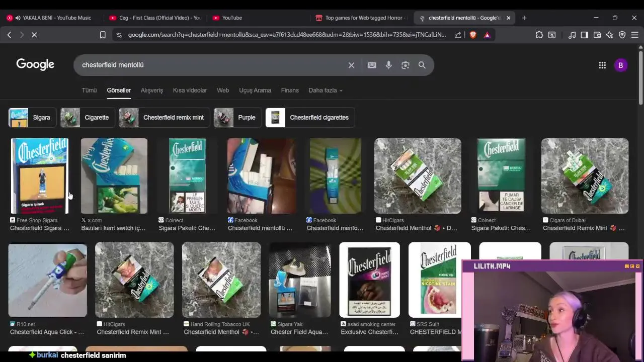The width and height of the screenshot is (644, 362).
Task: Bookmark this page in the address bar
Action: [103, 35]
